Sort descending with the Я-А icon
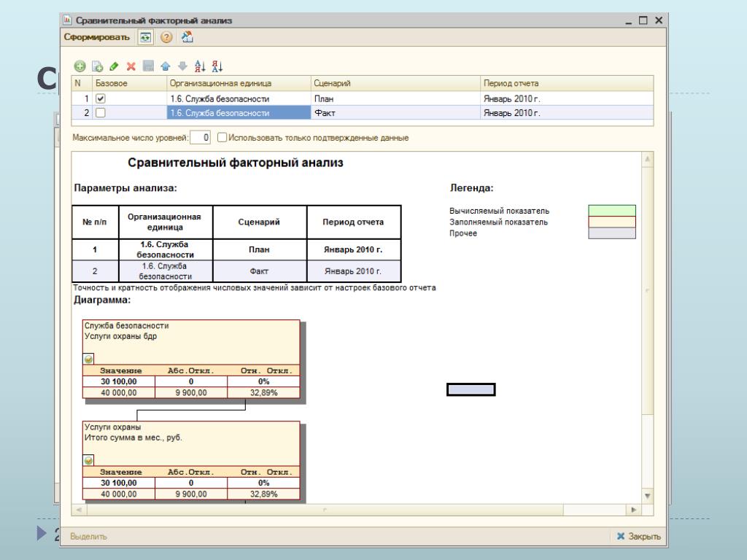 tap(217, 66)
